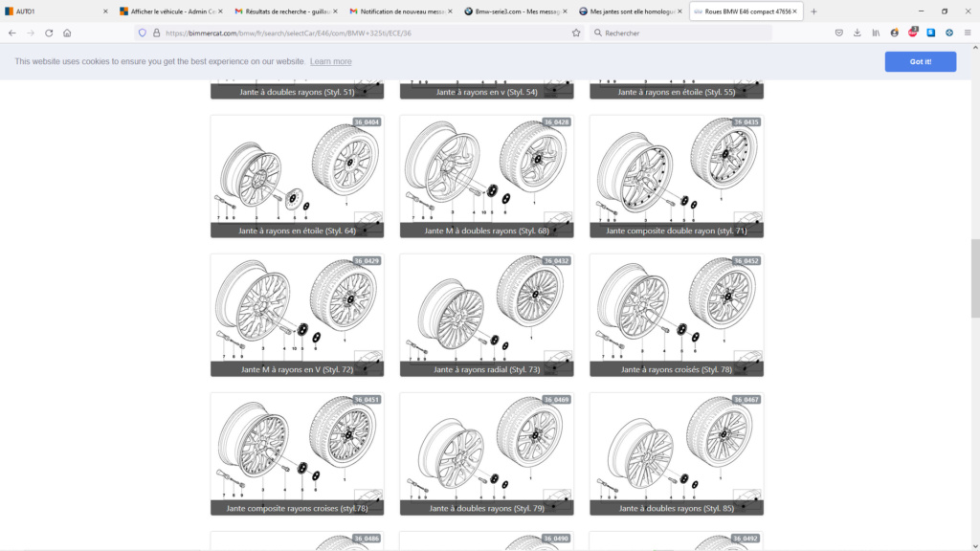The image size is (980, 551).
Task: Switch to the AUTO1 tab
Action: click(56, 11)
